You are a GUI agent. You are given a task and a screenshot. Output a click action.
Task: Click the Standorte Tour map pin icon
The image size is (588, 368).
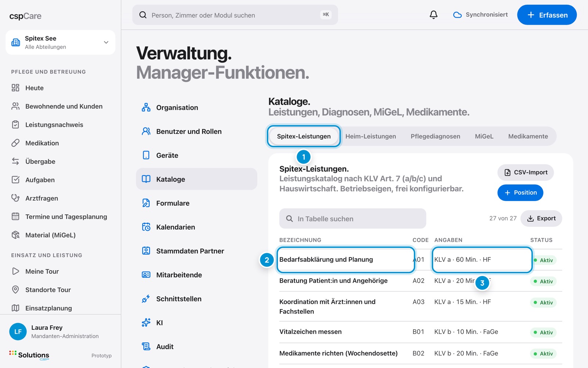tap(15, 290)
